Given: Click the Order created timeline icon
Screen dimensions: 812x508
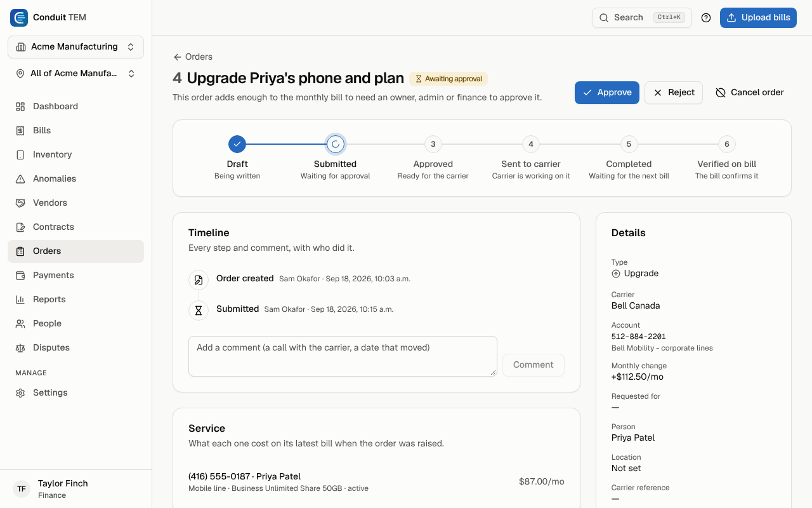Looking at the screenshot, I should tap(199, 280).
